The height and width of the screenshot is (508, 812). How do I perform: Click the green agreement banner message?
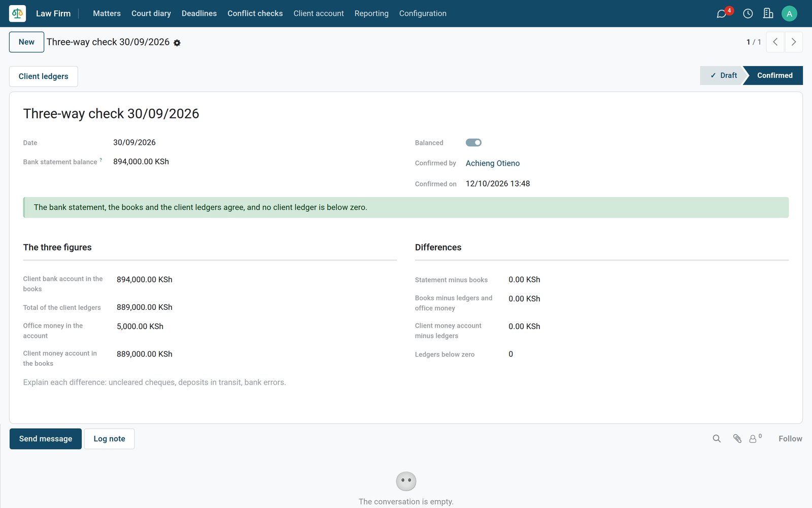[x=406, y=207]
